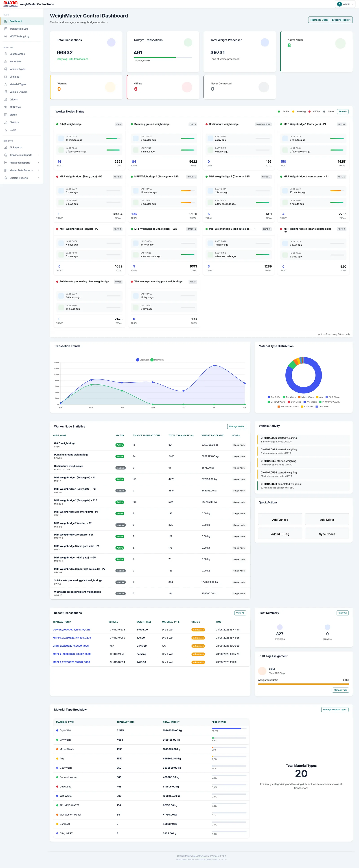Click the RFID Assignment Ratio progress bar
Image resolution: width=359 pixels, height=868 pixels.
tap(303, 684)
